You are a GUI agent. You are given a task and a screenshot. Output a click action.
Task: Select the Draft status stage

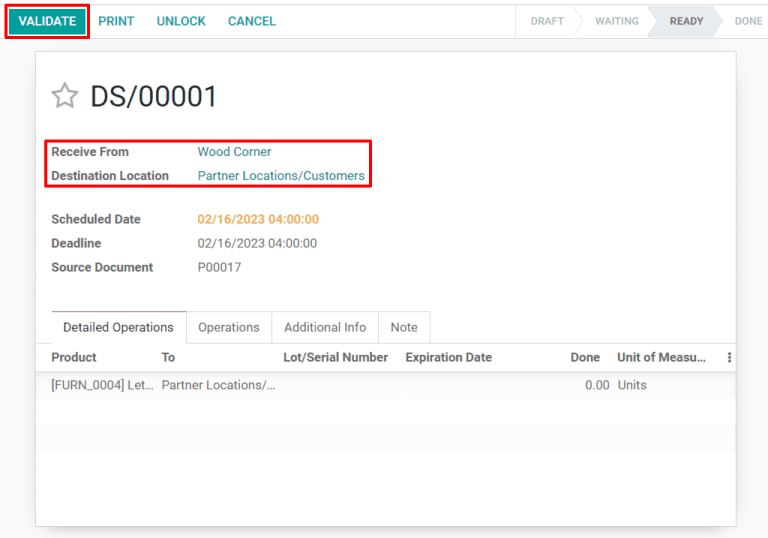[x=547, y=21]
